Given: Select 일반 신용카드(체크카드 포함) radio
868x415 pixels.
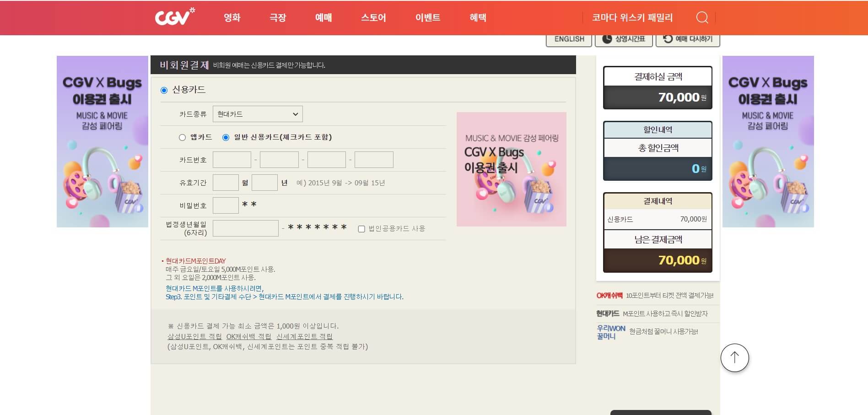Looking at the screenshot, I should coord(226,137).
